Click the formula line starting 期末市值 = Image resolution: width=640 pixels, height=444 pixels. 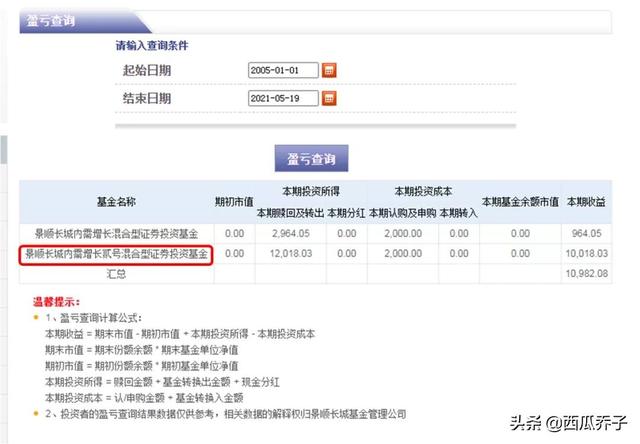pyautogui.click(x=142, y=350)
